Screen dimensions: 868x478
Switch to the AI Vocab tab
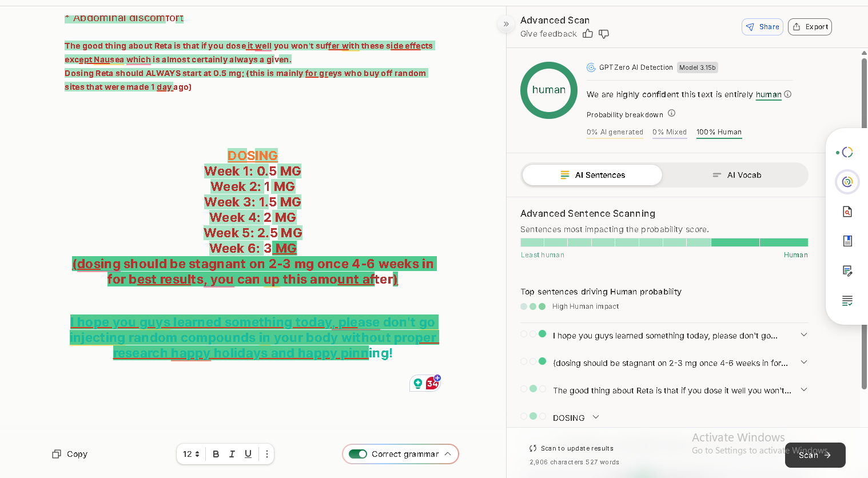pos(737,175)
